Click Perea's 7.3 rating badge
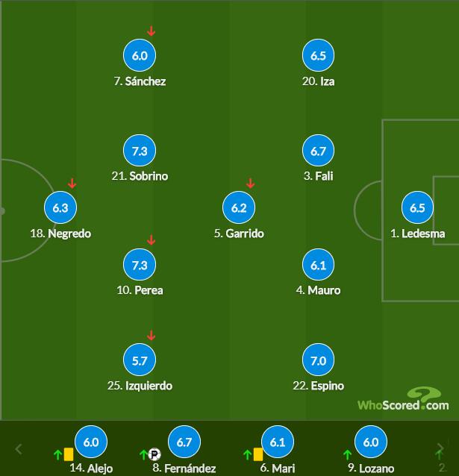This screenshot has width=459, height=476. tap(140, 265)
